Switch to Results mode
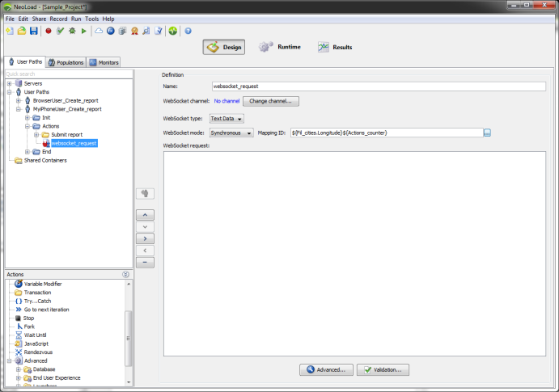Screen dimensions: 559x392 coord(334,47)
